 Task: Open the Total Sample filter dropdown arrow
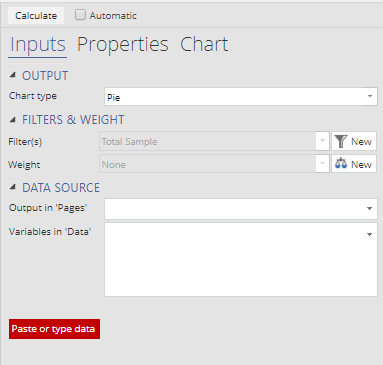pos(322,141)
